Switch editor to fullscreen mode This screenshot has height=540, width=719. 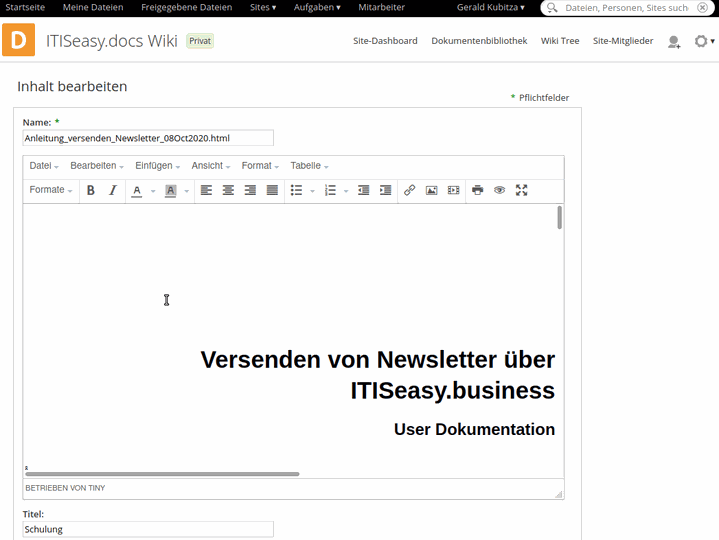[521, 190]
